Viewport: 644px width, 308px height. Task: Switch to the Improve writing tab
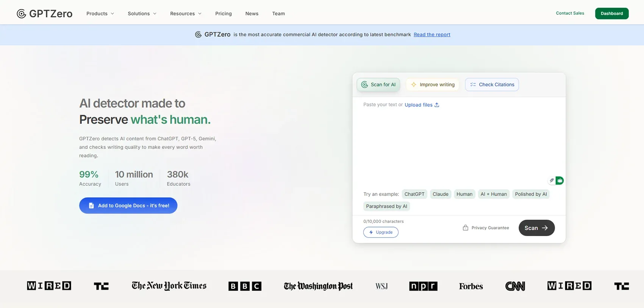click(x=433, y=85)
